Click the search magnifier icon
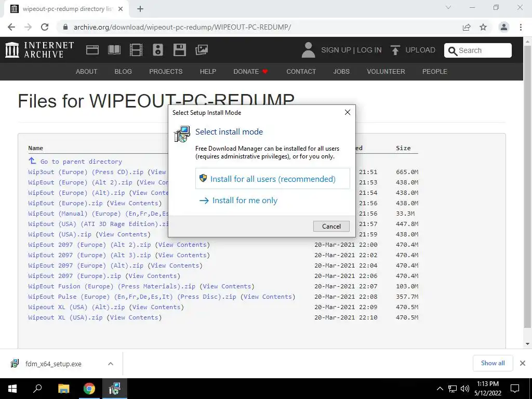532x399 pixels. [x=453, y=51]
